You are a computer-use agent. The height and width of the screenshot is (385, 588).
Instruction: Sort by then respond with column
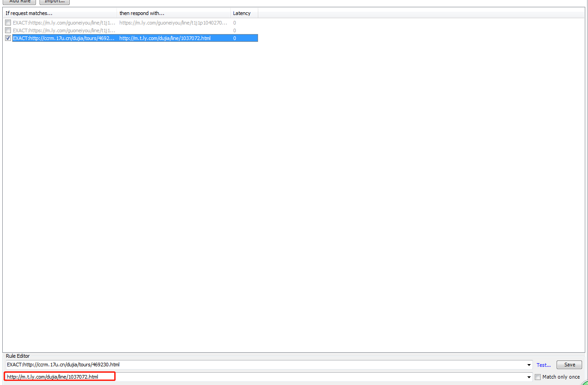click(x=173, y=13)
